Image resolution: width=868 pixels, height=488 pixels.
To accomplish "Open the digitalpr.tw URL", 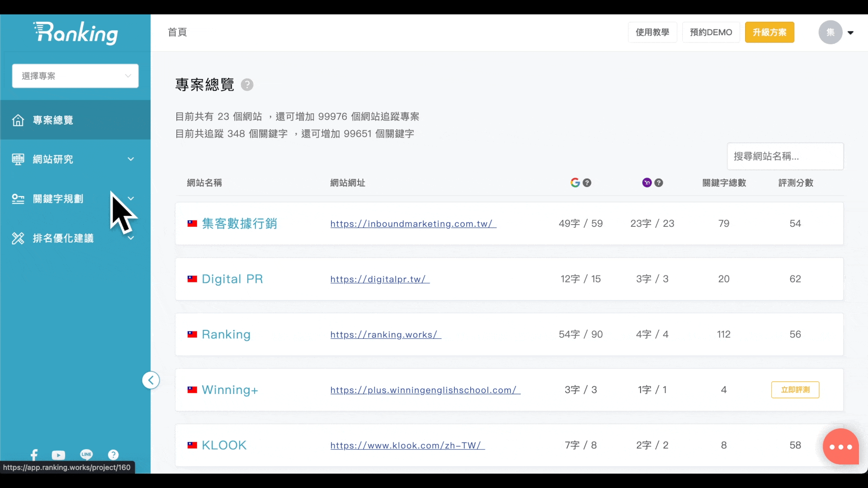I will point(380,279).
